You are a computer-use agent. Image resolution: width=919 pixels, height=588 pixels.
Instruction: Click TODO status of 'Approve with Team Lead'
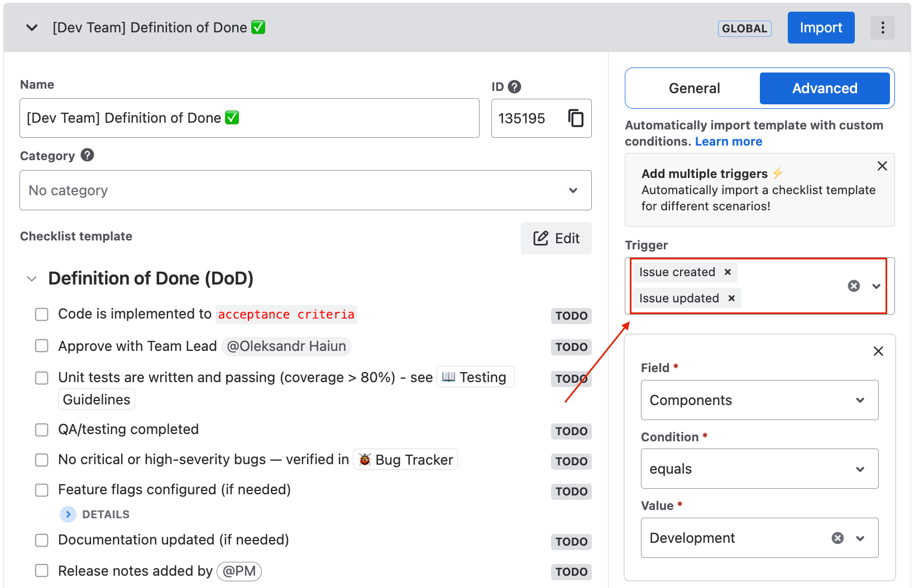(571, 347)
